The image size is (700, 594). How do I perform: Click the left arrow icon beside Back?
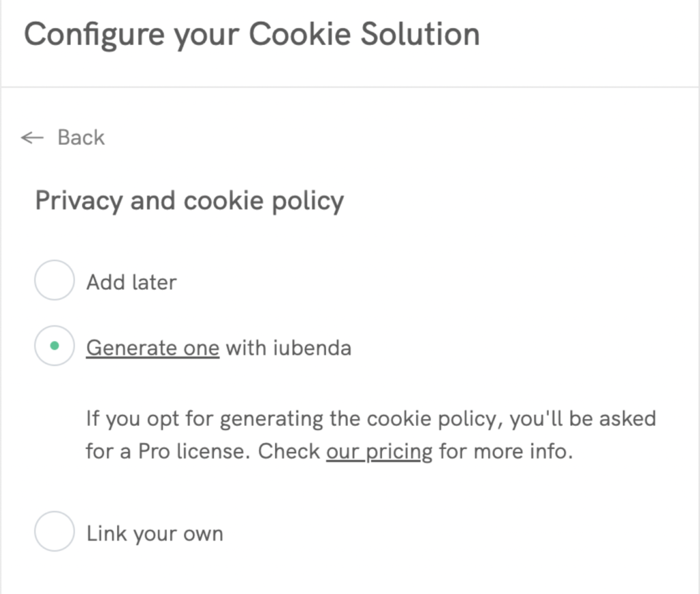pyautogui.click(x=32, y=138)
